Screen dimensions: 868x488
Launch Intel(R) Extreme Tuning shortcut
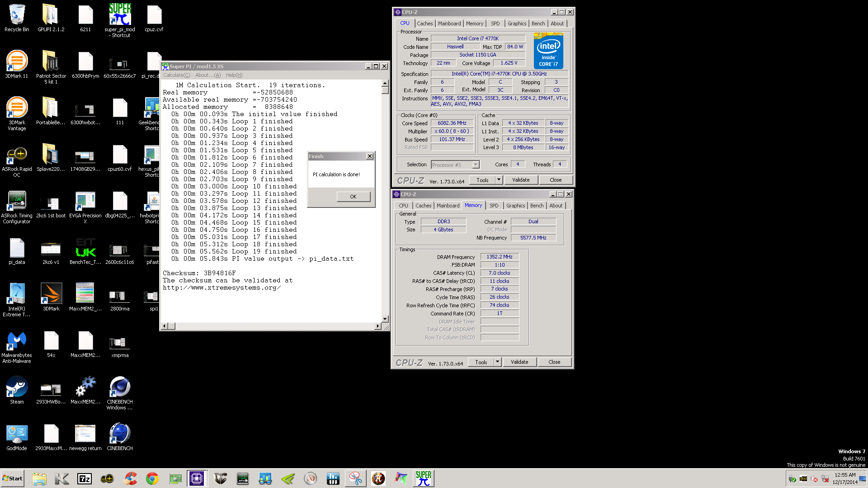click(x=17, y=300)
